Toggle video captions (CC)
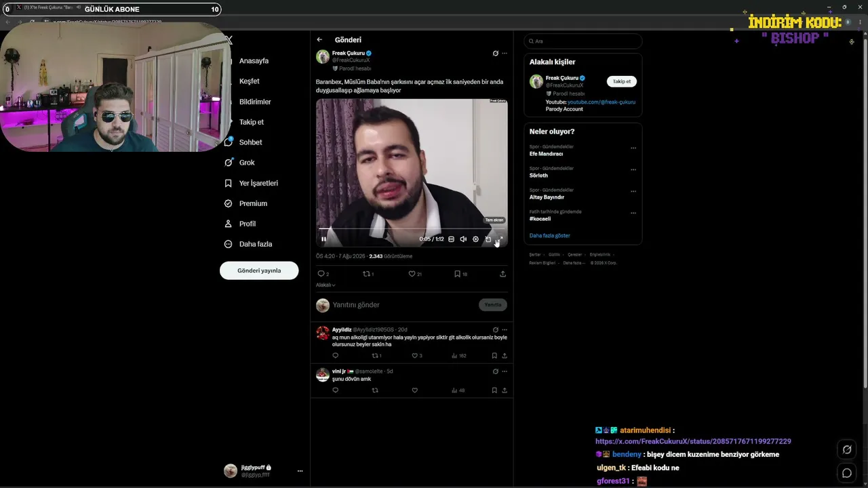The height and width of the screenshot is (488, 868). point(451,239)
